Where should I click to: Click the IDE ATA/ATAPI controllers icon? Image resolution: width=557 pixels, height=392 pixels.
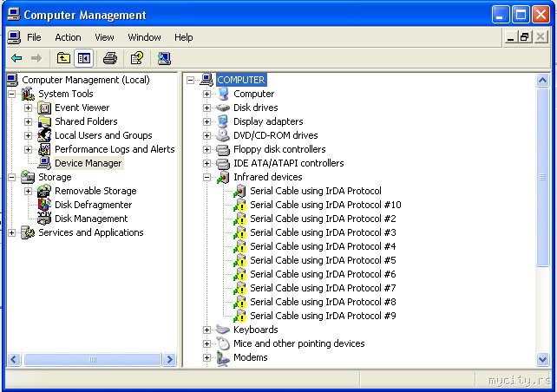click(223, 163)
